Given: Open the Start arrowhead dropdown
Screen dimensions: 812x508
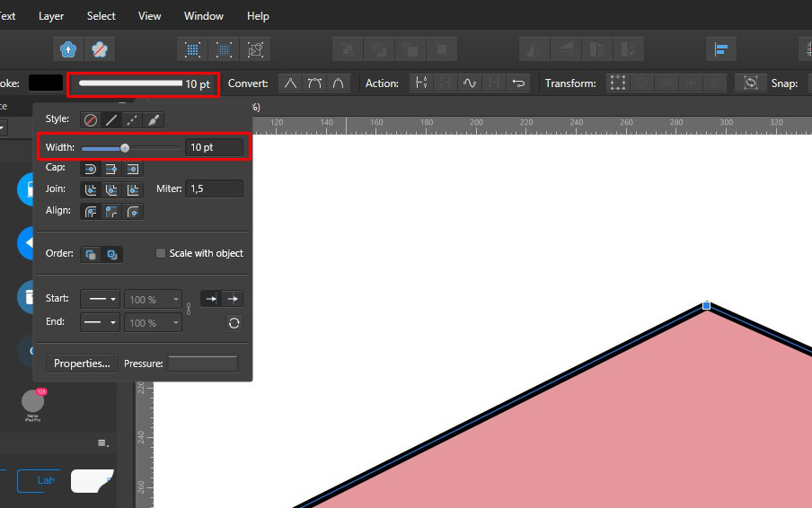Looking at the screenshot, I should [x=101, y=299].
